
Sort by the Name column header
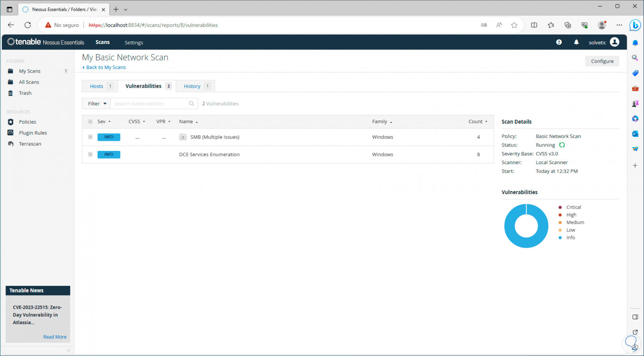(x=189, y=122)
